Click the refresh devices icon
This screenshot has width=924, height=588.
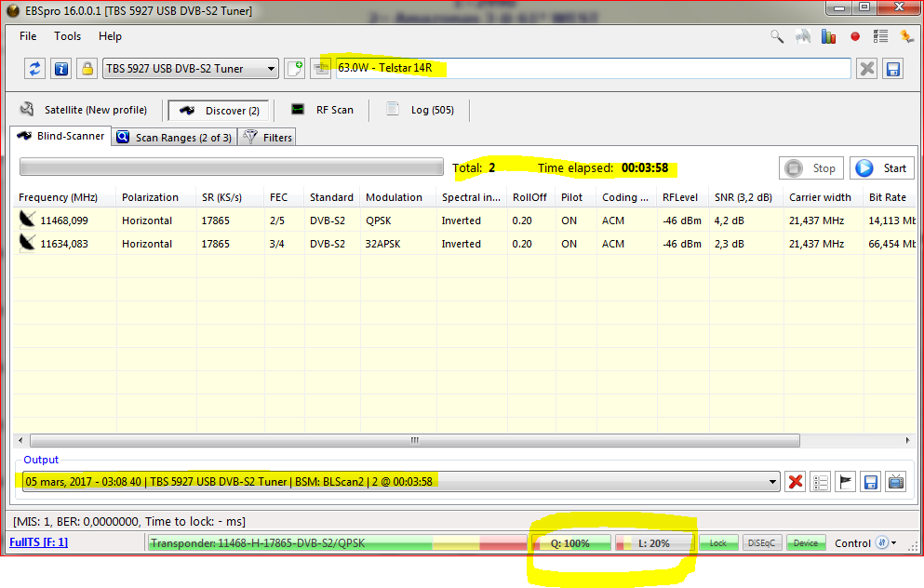35,68
